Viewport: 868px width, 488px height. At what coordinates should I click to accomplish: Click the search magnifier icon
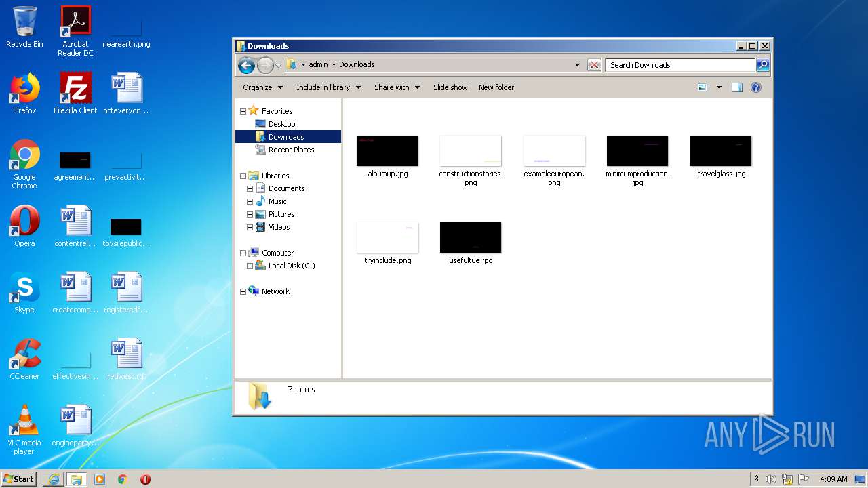pyautogui.click(x=763, y=65)
